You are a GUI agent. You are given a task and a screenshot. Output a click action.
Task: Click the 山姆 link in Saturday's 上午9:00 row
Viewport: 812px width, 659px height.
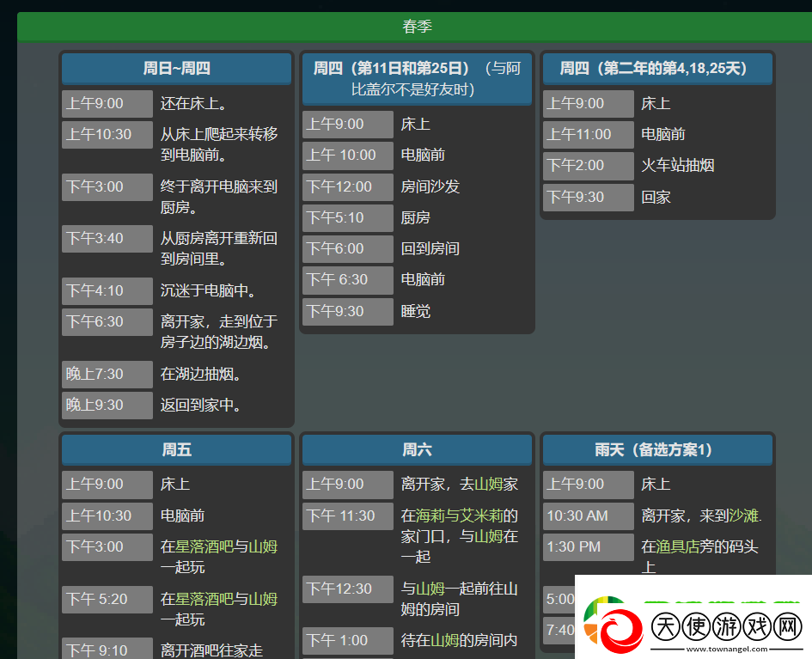click(x=489, y=484)
